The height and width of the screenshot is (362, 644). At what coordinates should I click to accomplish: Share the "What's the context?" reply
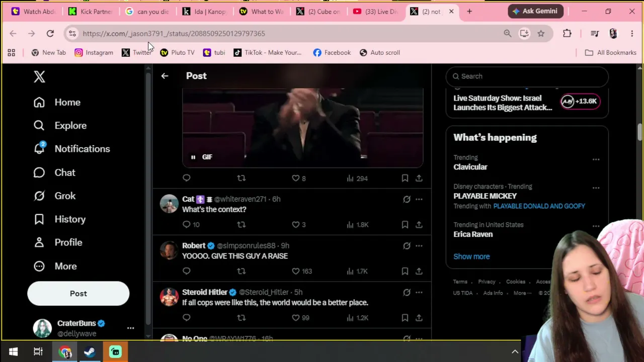(419, 225)
